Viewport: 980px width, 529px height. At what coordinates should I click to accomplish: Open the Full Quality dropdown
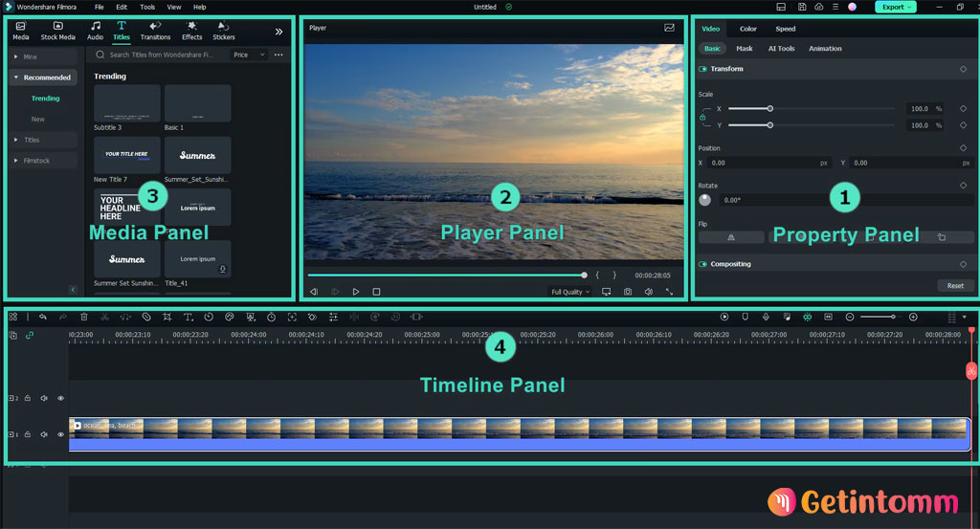coord(570,292)
